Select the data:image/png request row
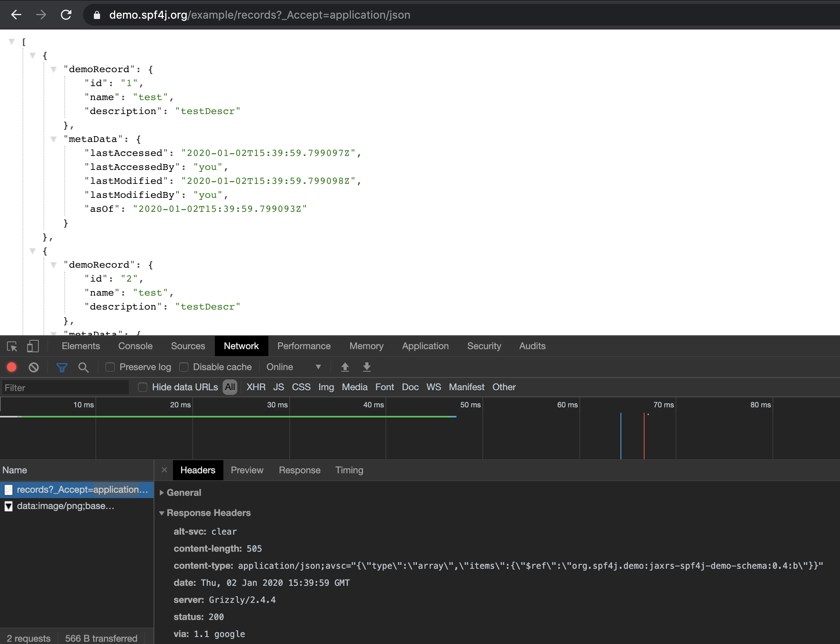This screenshot has width=840, height=644. coord(77,506)
